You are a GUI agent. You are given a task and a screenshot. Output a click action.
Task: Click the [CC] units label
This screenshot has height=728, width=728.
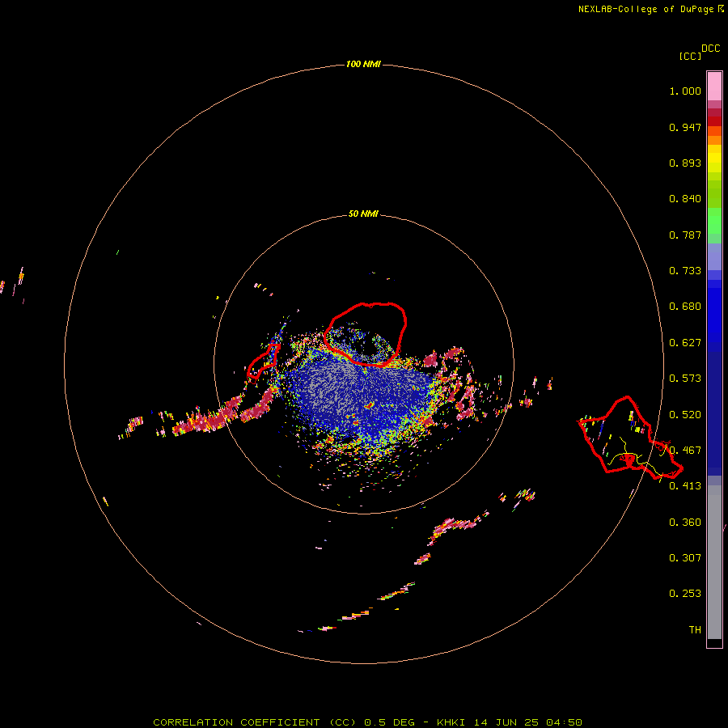coord(690,56)
